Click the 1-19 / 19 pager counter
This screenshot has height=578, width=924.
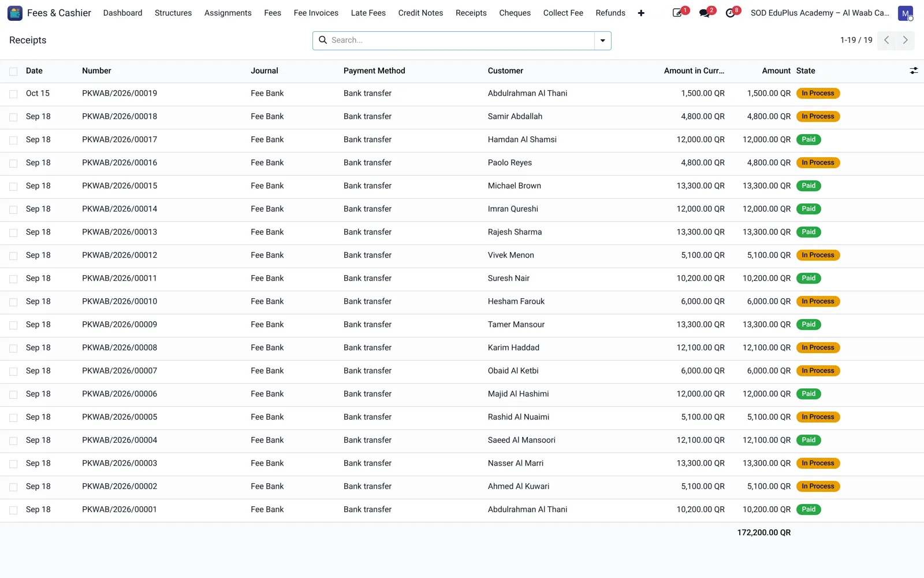click(856, 40)
